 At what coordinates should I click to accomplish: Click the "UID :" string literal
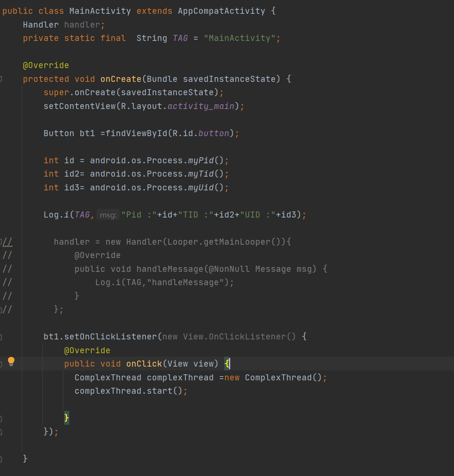tap(258, 215)
